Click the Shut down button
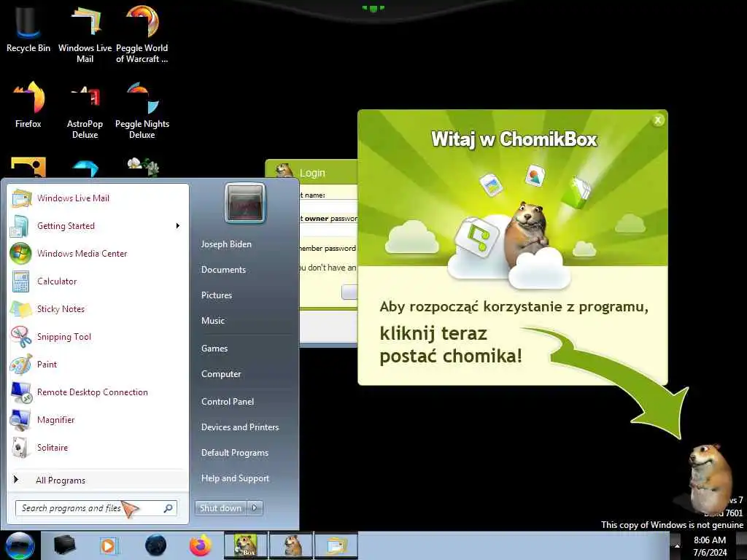 (x=220, y=508)
